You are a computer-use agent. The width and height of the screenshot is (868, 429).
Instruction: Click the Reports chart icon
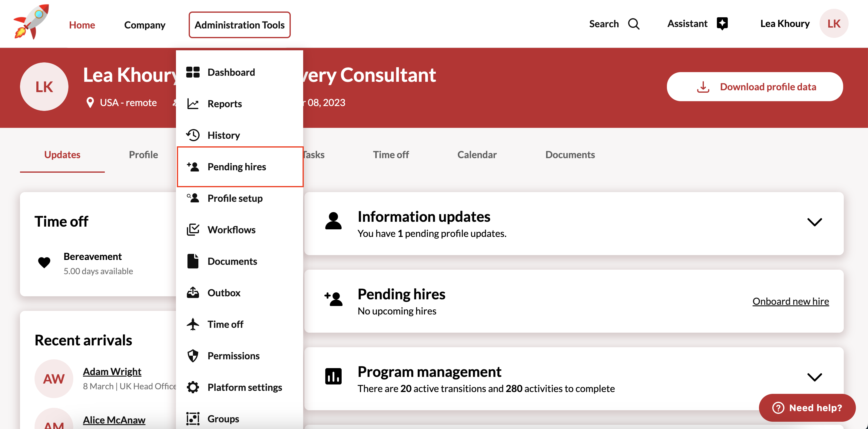click(193, 104)
